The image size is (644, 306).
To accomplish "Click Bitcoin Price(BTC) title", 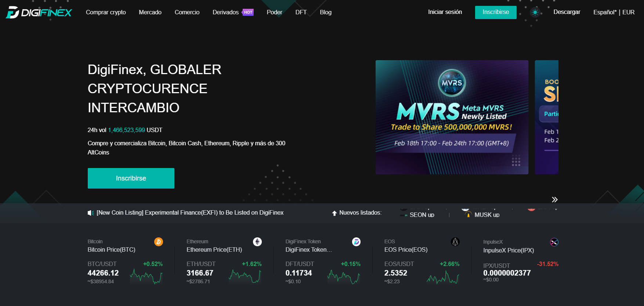I will pos(112,250).
